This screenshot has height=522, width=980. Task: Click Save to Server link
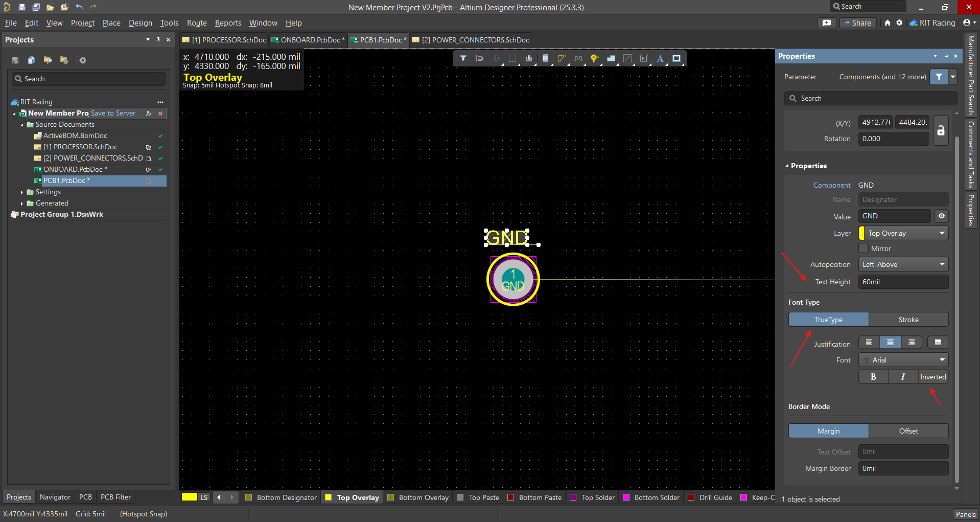click(113, 114)
